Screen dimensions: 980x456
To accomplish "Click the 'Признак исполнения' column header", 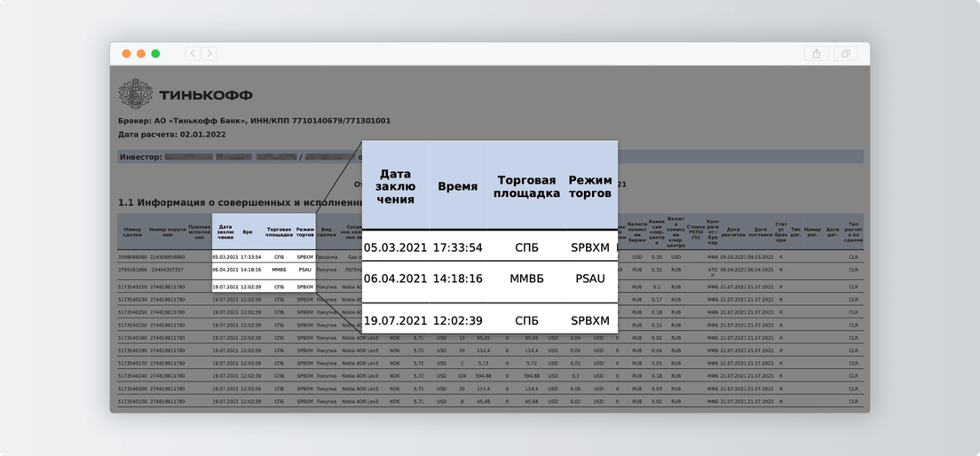I will (x=200, y=232).
